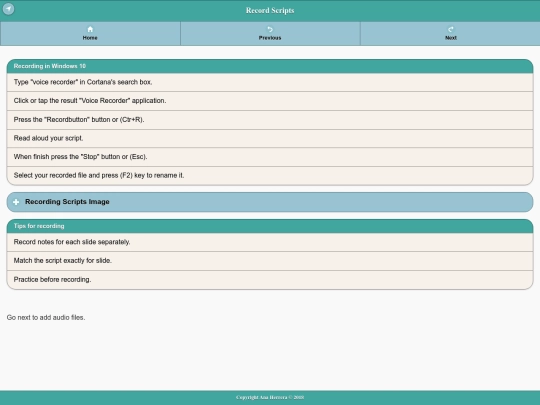Select the 'Practice before recording' row
540x405 pixels.
pos(270,280)
